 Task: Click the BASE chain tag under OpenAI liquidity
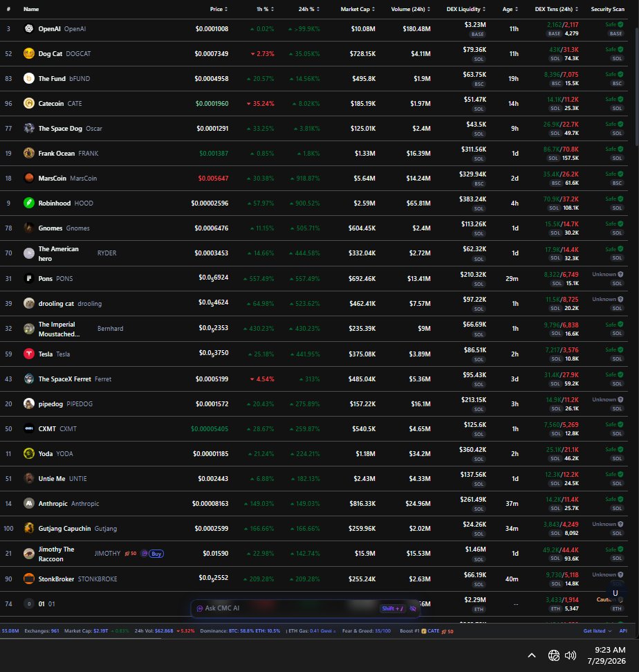click(477, 35)
